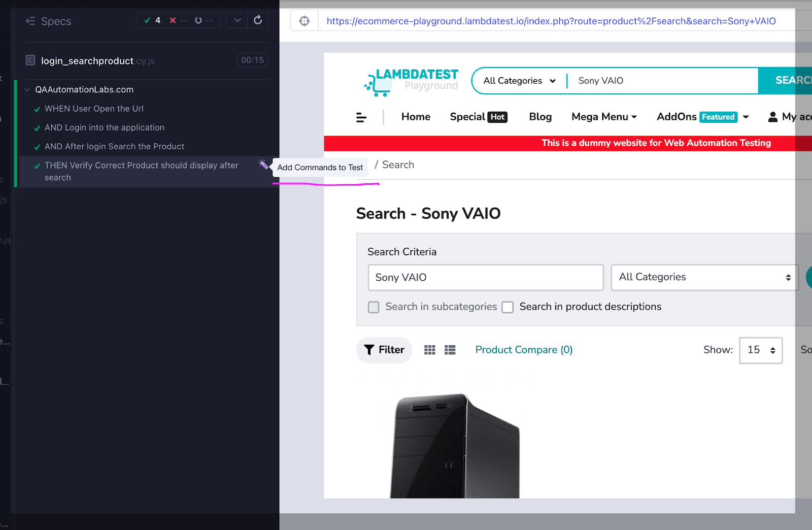Open the hamburger menu under the logo
Viewport: 812px width, 530px height.
pos(361,117)
